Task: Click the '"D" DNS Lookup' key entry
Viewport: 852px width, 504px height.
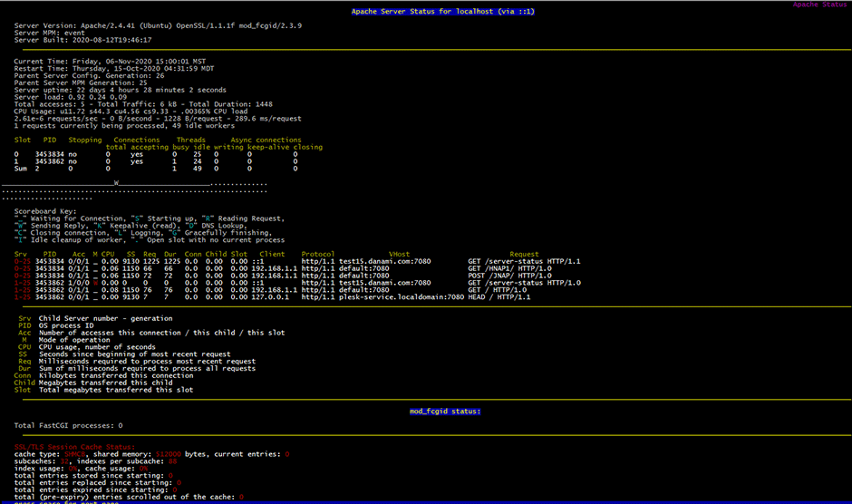Action: click(x=216, y=226)
